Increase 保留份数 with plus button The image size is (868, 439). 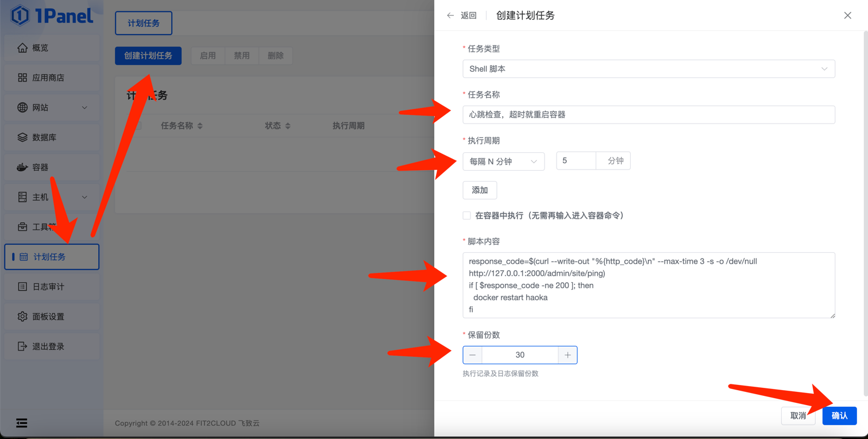[x=568, y=355]
